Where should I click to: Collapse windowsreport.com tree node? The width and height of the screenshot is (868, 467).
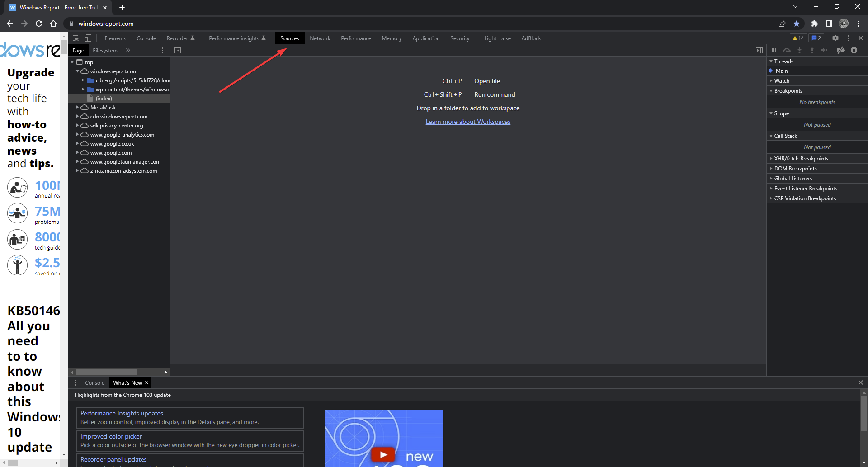click(77, 71)
